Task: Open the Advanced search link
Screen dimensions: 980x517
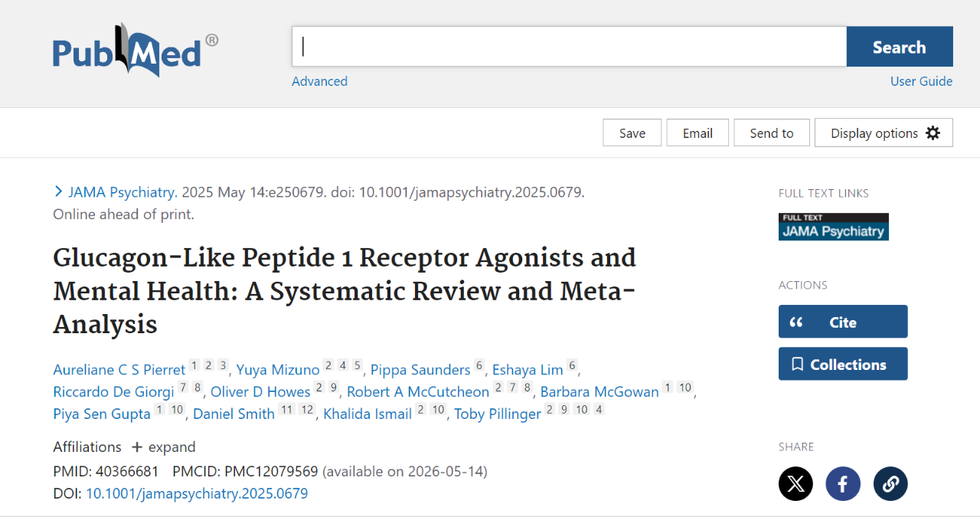Action: coord(319,81)
